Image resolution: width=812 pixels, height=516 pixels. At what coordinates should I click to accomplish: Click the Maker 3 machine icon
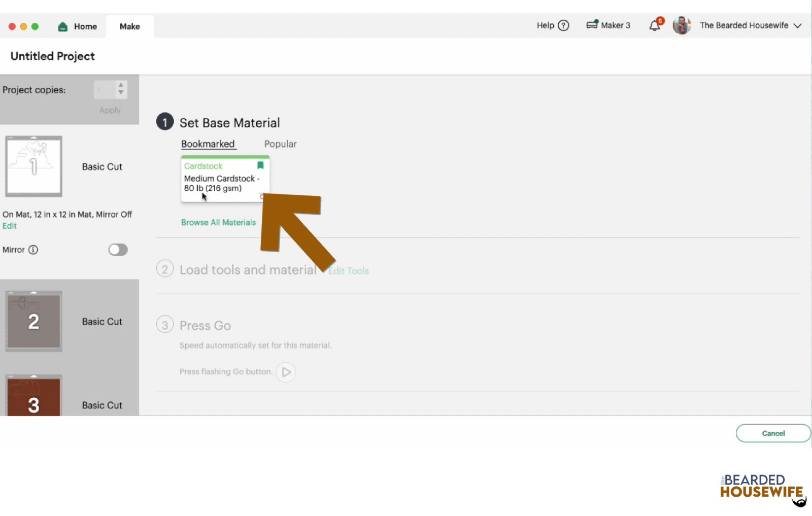(x=592, y=25)
